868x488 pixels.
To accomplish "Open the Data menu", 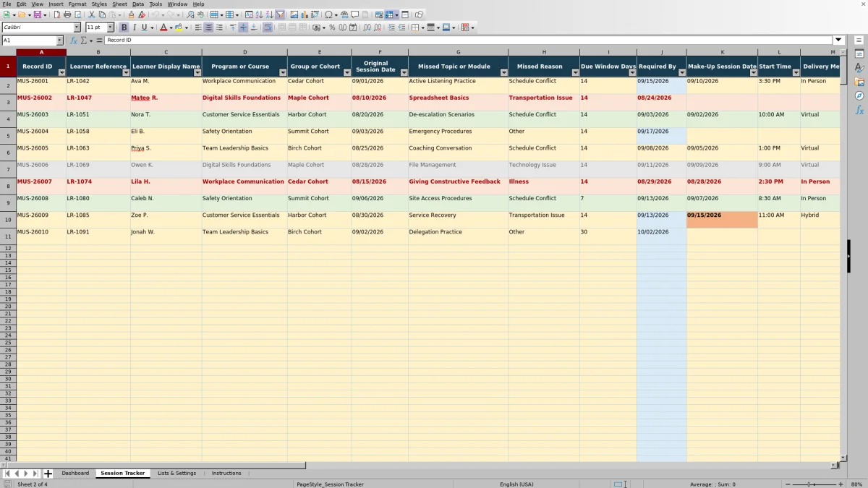I will [x=137, y=4].
